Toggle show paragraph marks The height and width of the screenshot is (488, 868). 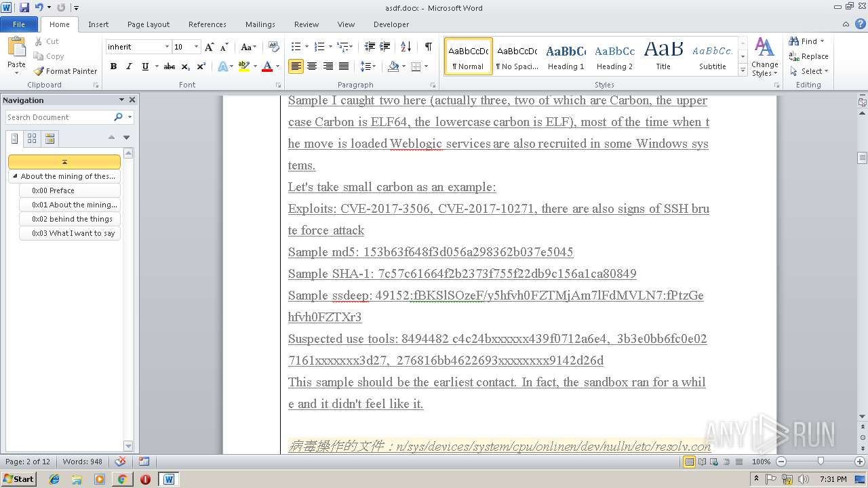(428, 47)
